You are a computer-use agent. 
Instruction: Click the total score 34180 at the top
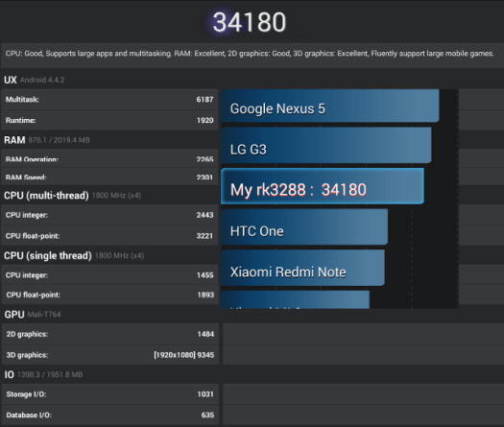tap(250, 22)
